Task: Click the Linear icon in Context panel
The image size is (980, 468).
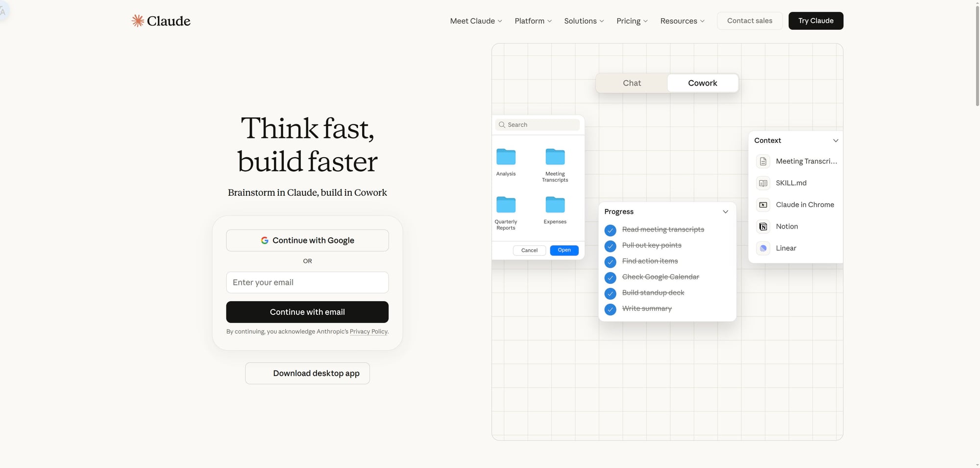Action: click(763, 248)
